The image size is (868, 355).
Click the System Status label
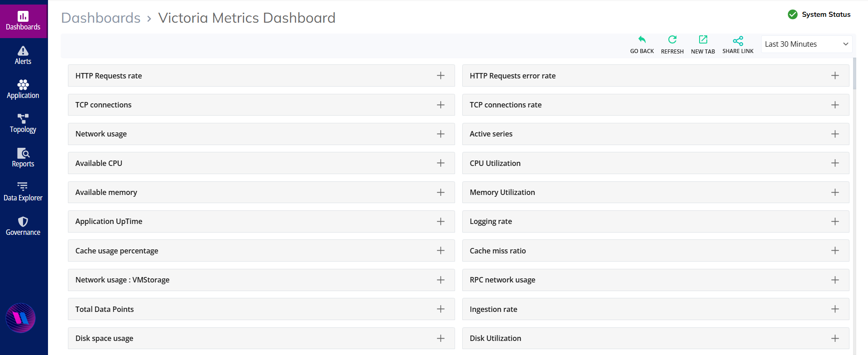pyautogui.click(x=826, y=15)
